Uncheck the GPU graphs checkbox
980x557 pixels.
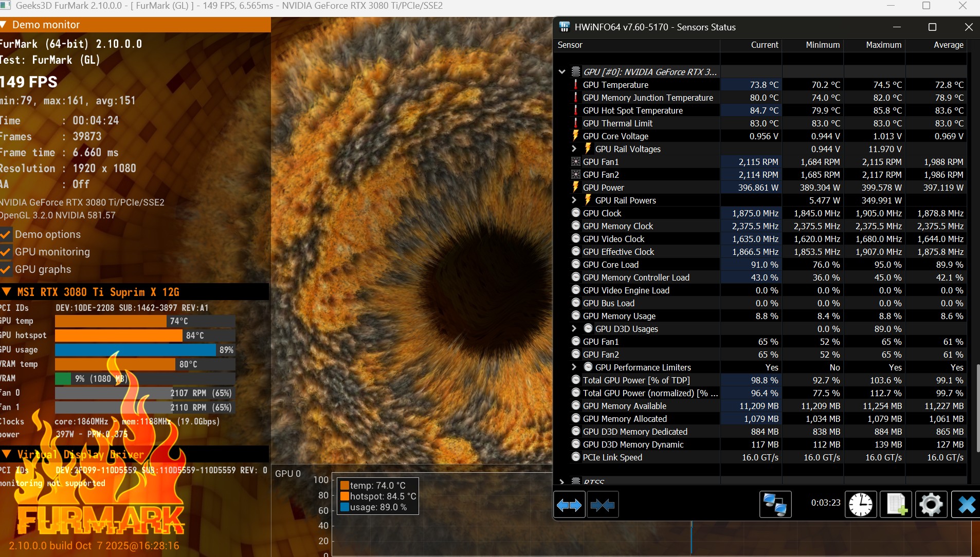(6, 270)
